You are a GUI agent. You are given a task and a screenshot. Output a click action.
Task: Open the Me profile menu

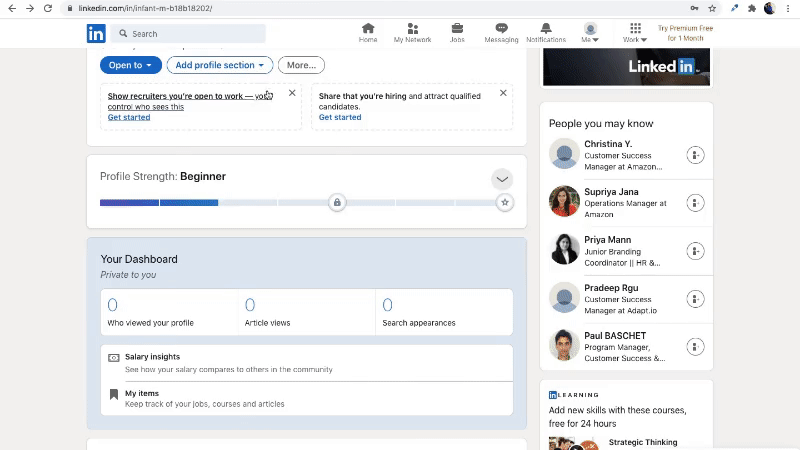pos(590,33)
